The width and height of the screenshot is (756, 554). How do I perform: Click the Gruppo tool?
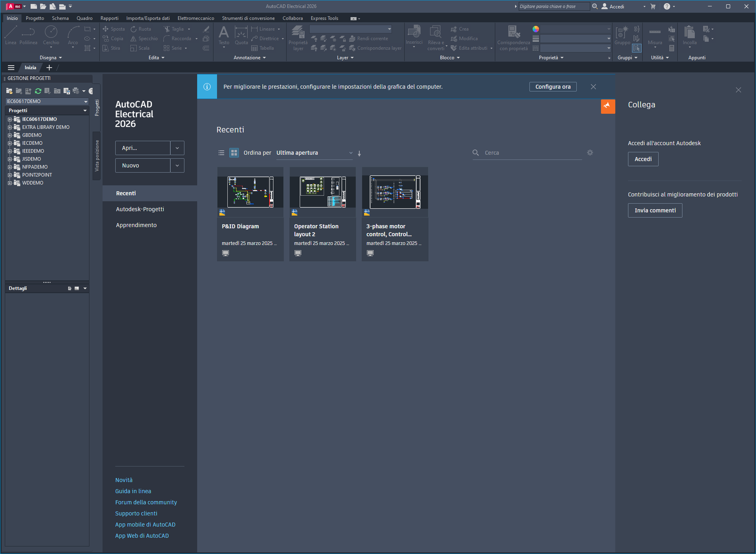622,35
